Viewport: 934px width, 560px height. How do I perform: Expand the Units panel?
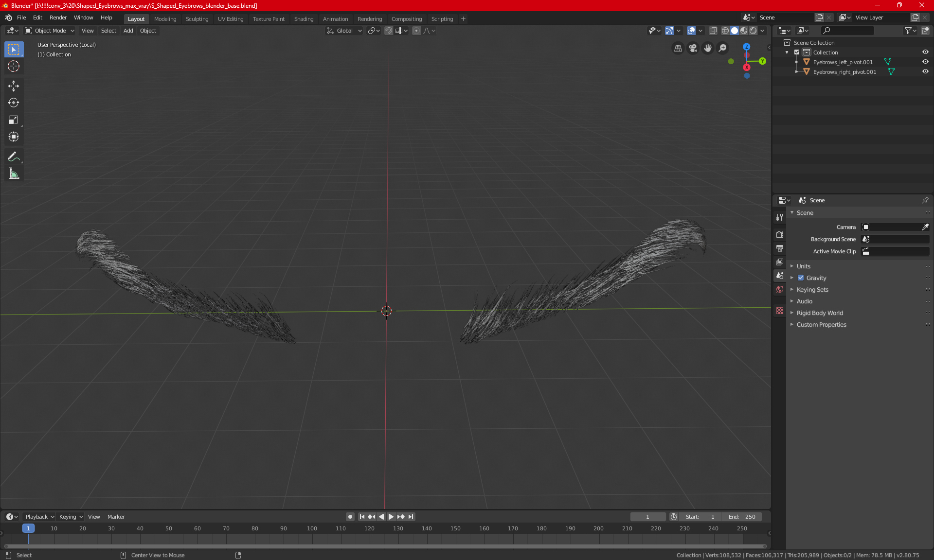tap(803, 266)
